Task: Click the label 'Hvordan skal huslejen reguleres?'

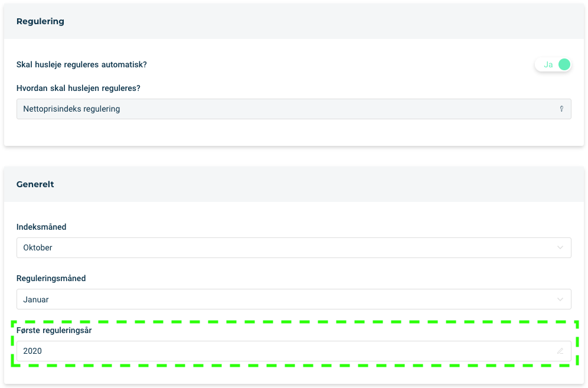Action: click(78, 88)
